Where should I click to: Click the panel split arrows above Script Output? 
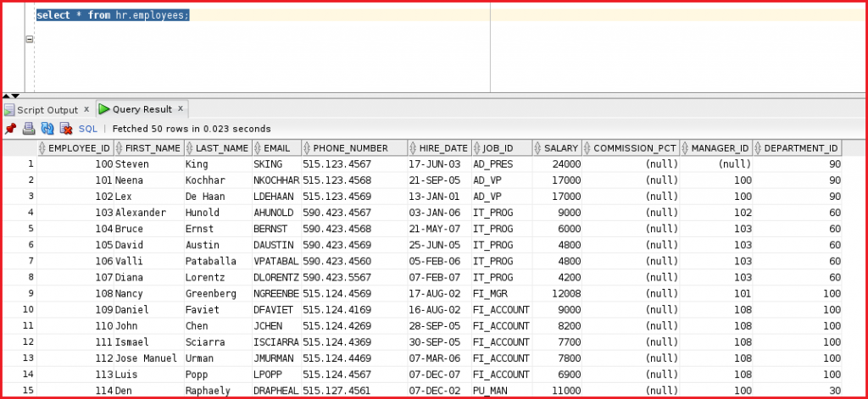point(12,97)
